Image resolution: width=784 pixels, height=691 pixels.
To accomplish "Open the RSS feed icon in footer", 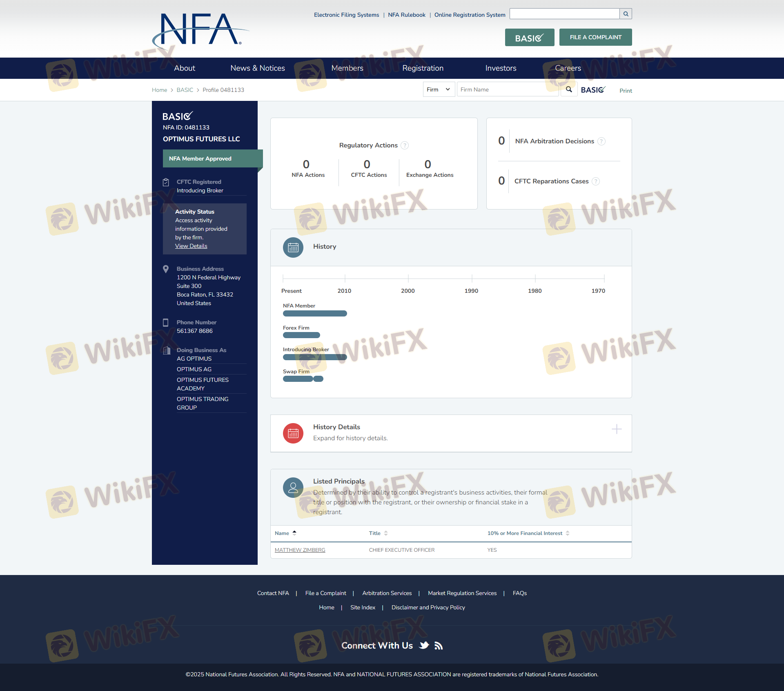I will [439, 646].
